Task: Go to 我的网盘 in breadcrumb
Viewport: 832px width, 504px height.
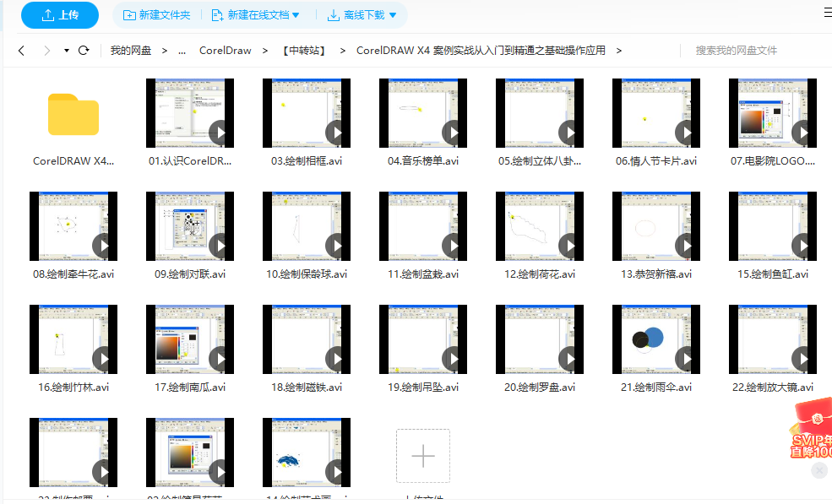Action: point(131,51)
